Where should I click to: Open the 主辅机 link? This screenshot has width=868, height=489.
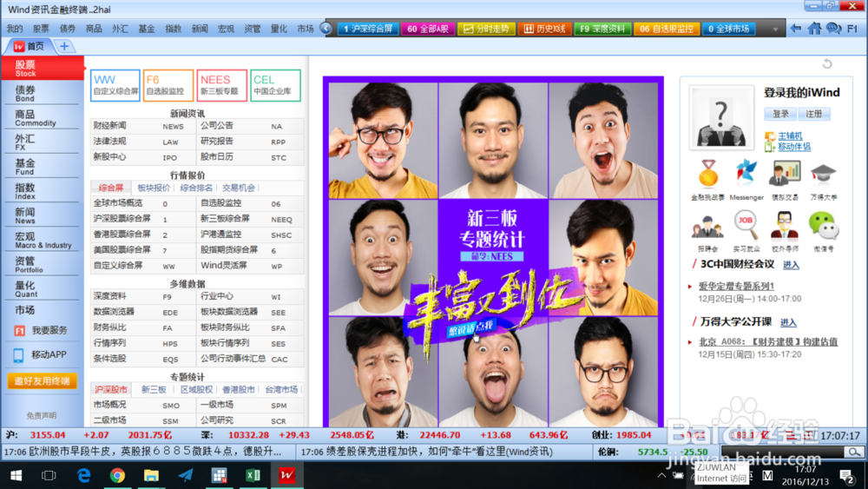pos(790,135)
